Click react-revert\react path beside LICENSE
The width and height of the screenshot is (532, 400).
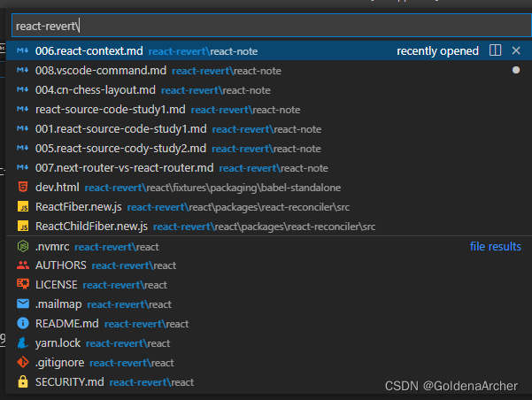125,285
